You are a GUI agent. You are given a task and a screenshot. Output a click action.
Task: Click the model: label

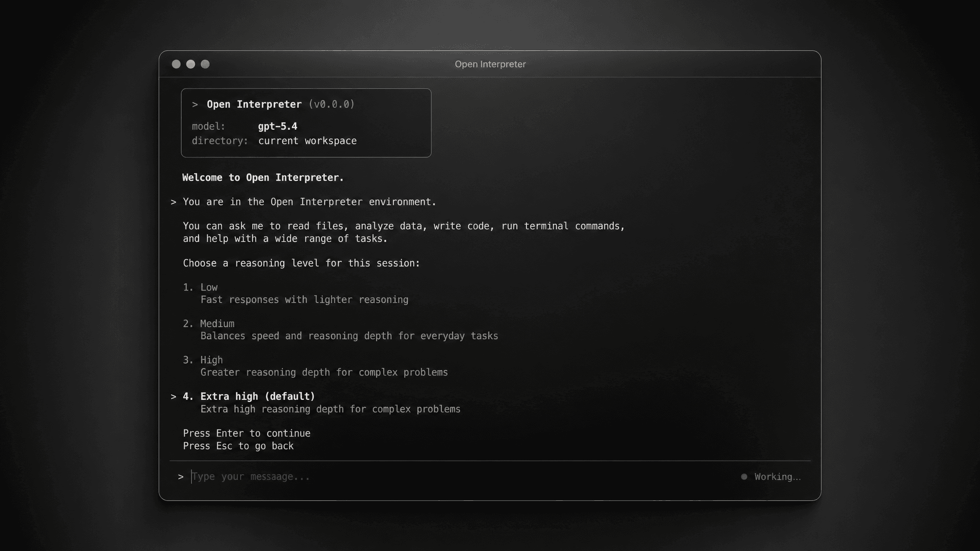(208, 126)
